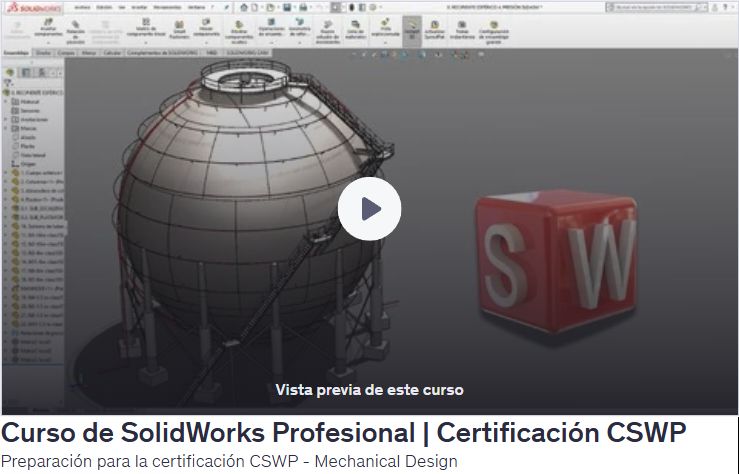Click Smart Fasteners tool
The image size is (739, 474).
coord(179,30)
